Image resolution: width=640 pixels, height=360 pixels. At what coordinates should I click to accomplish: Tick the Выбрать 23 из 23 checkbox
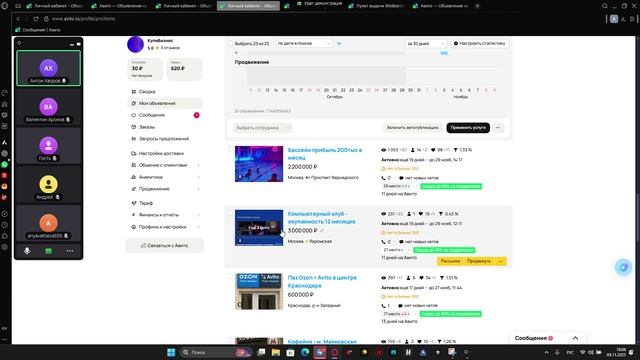(231, 43)
